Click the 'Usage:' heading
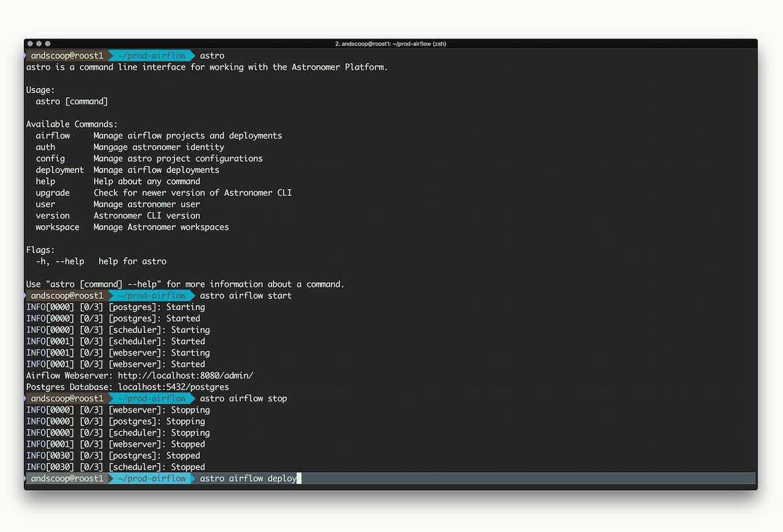This screenshot has height=532, width=783. tap(41, 90)
